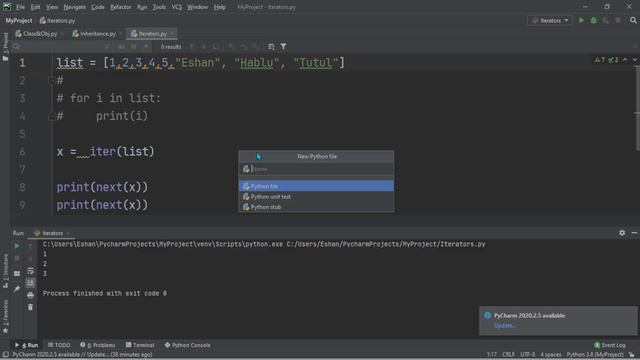Open the View menu

52,7
